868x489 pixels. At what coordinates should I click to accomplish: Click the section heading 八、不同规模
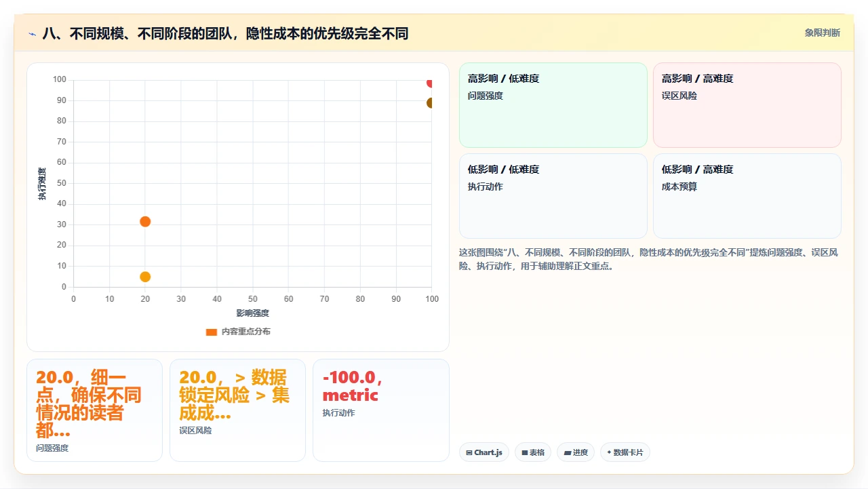click(225, 33)
